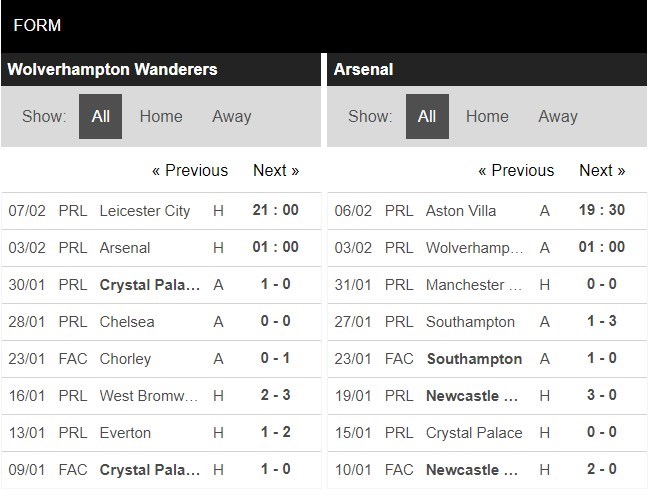Filter Arsenal form by Home matches
Viewport: 649px width, 497px height.
[x=487, y=116]
